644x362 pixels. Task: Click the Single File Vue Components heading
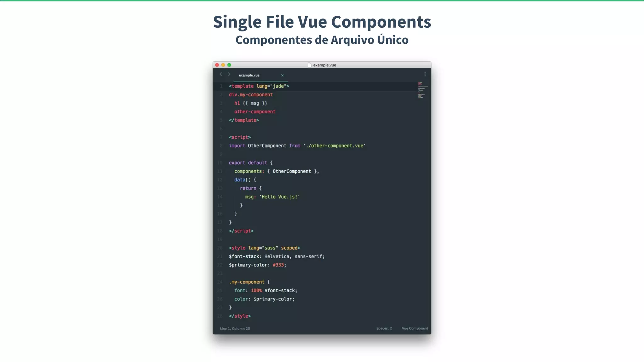coord(322,22)
